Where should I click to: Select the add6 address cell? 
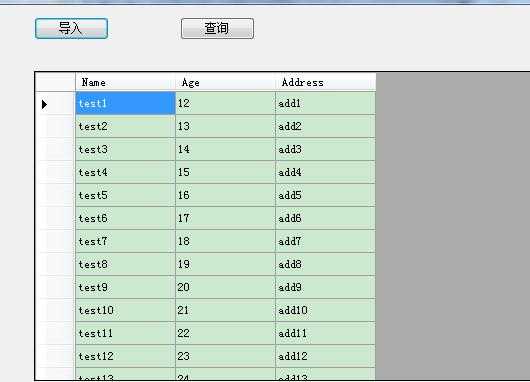pyautogui.click(x=326, y=218)
